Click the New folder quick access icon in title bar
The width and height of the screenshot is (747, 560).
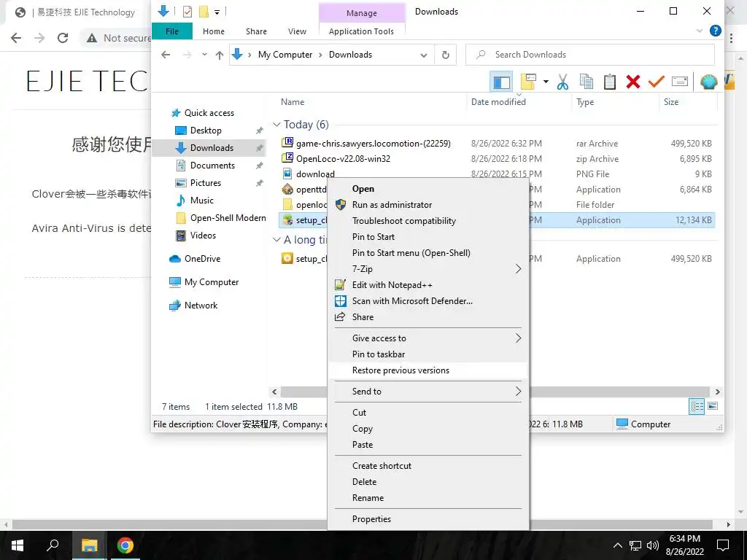click(204, 12)
